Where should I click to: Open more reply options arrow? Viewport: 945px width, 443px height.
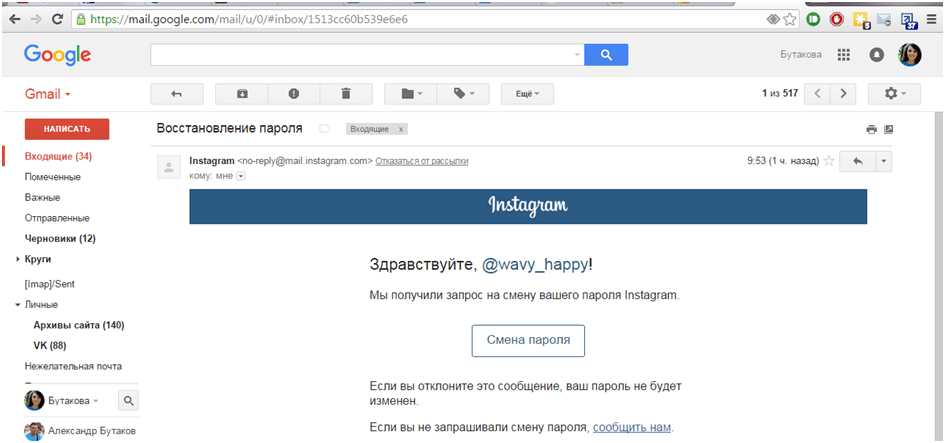click(x=884, y=162)
